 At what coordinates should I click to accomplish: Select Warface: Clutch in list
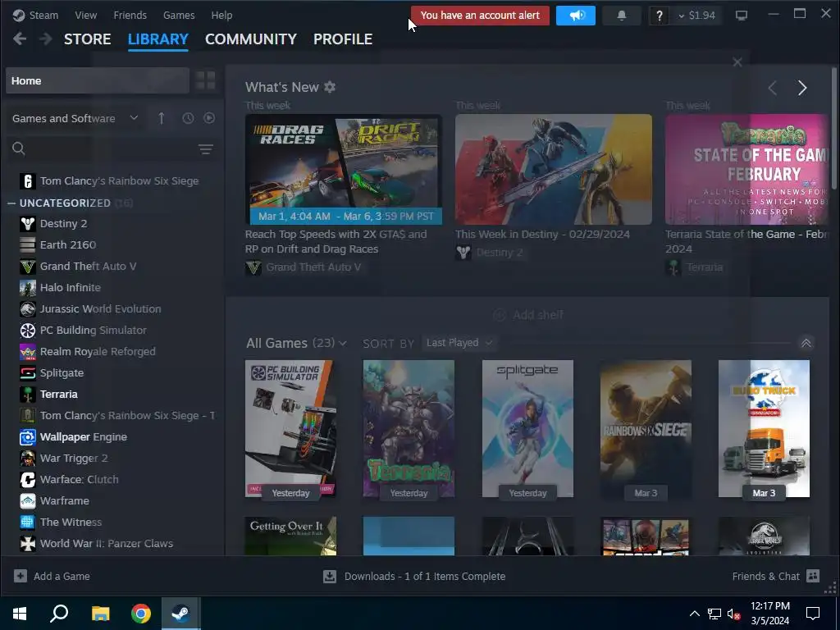(x=80, y=479)
